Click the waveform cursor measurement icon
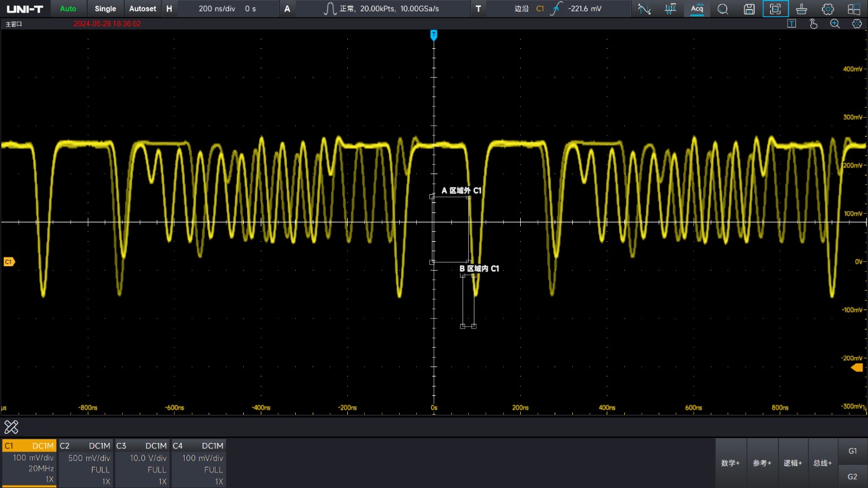The width and height of the screenshot is (868, 488). [644, 9]
